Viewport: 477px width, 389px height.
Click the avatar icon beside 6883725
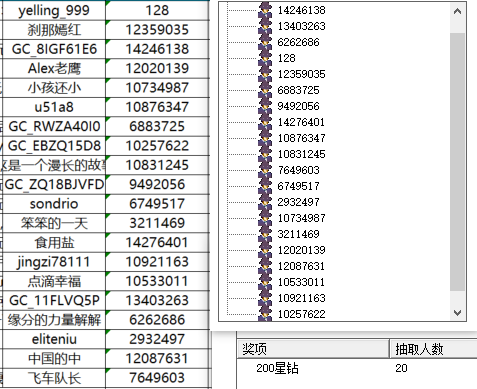(x=265, y=90)
